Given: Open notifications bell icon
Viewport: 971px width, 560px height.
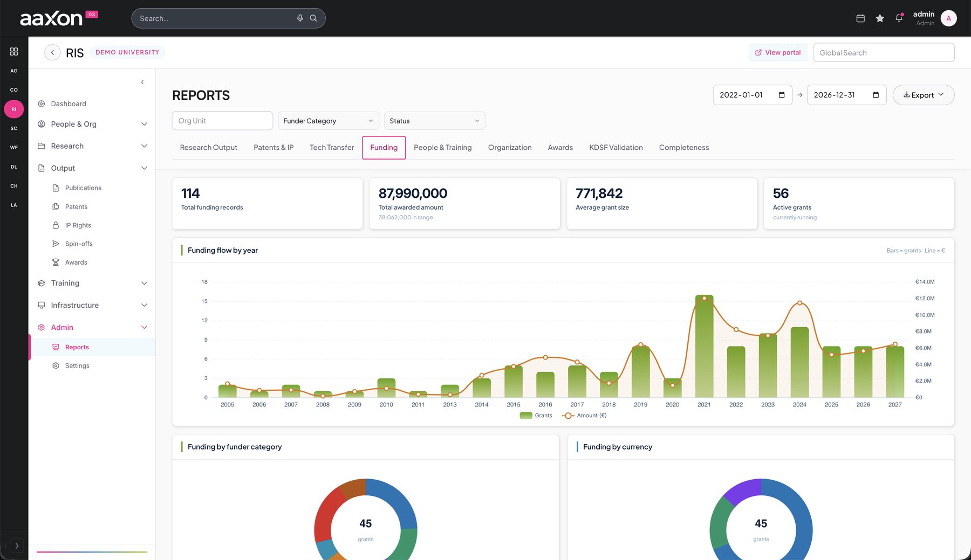Looking at the screenshot, I should click(x=899, y=18).
